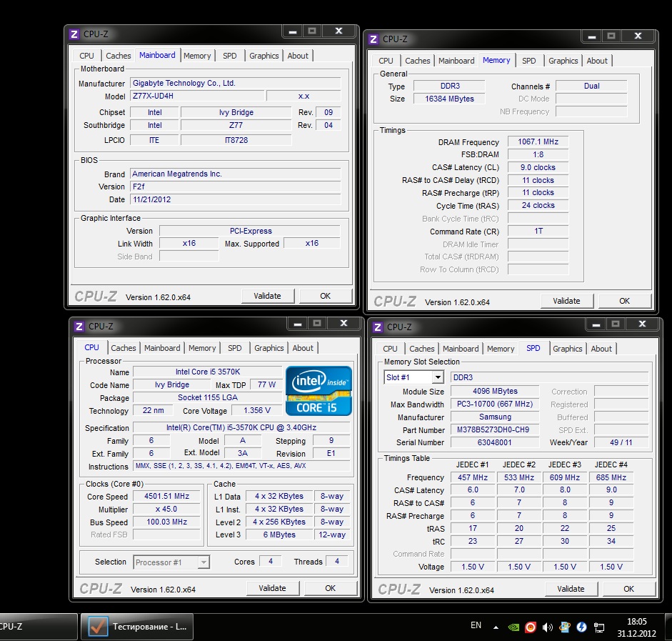Select the SPD tab in Mainboard window
This screenshot has width=672, height=641.
pyautogui.click(x=230, y=56)
